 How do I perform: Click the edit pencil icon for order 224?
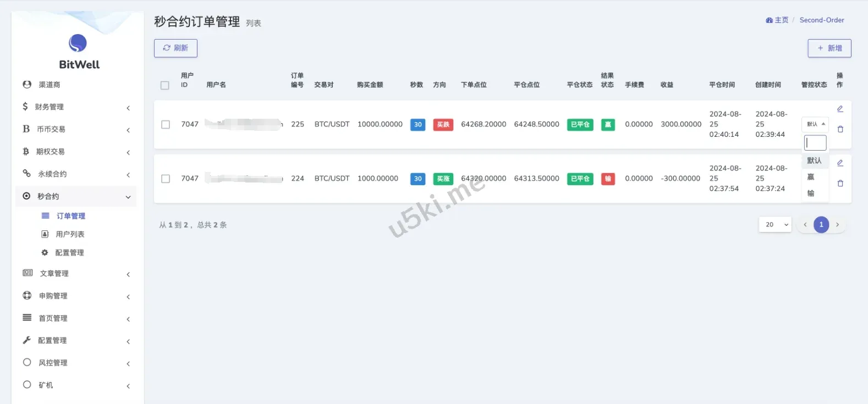pyautogui.click(x=840, y=163)
